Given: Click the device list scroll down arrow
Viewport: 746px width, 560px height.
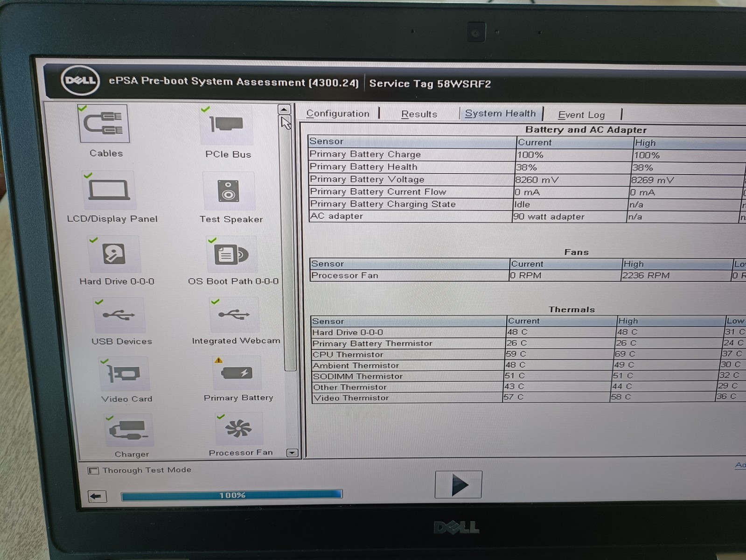Looking at the screenshot, I should click(292, 453).
